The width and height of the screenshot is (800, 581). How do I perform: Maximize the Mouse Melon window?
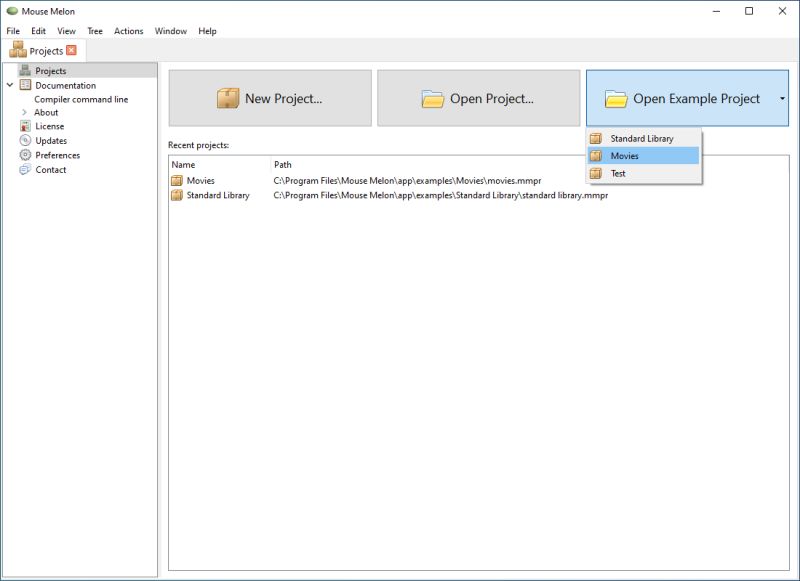749,11
